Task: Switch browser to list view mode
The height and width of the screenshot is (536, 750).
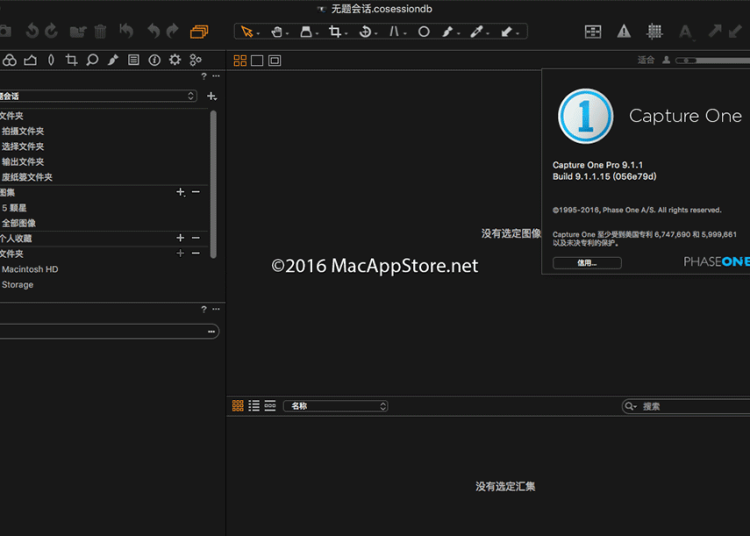Action: (254, 406)
